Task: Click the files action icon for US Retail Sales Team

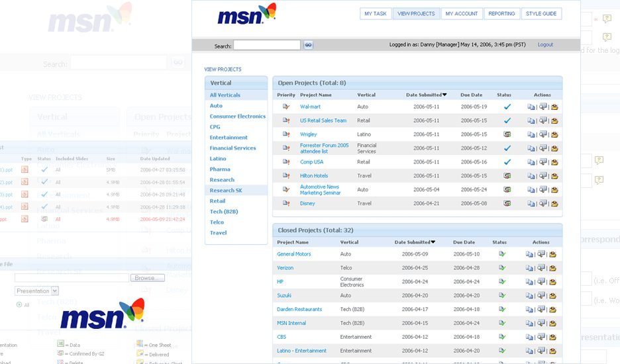Action: [x=531, y=120]
